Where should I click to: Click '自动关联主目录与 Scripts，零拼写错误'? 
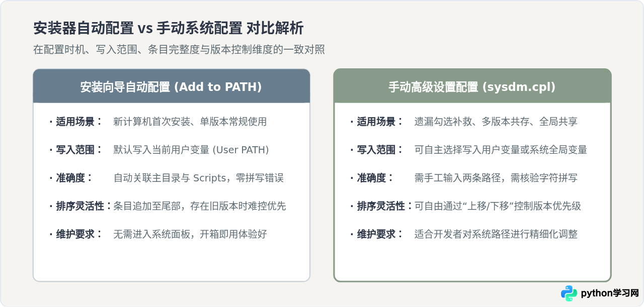click(x=199, y=178)
